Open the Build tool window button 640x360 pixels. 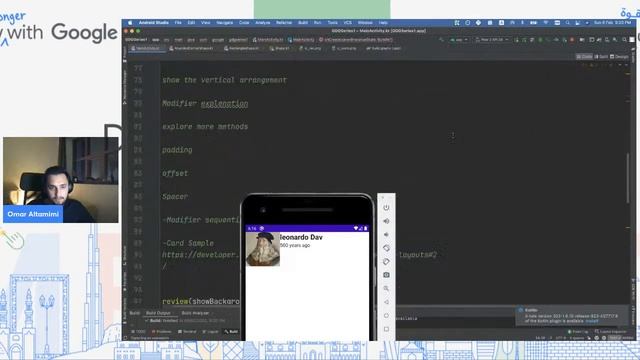231,331
